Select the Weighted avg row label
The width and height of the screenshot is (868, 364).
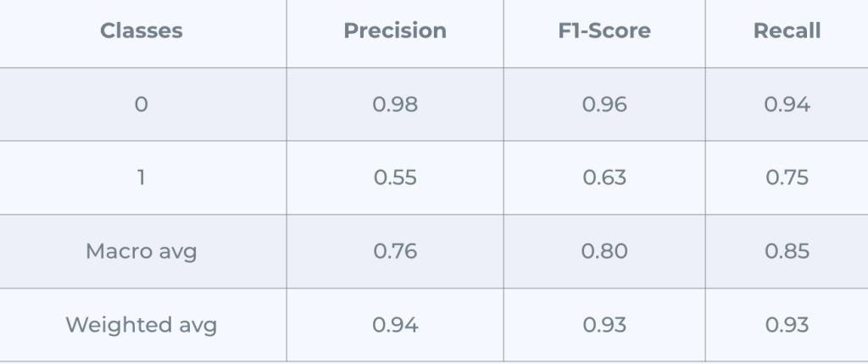142,325
